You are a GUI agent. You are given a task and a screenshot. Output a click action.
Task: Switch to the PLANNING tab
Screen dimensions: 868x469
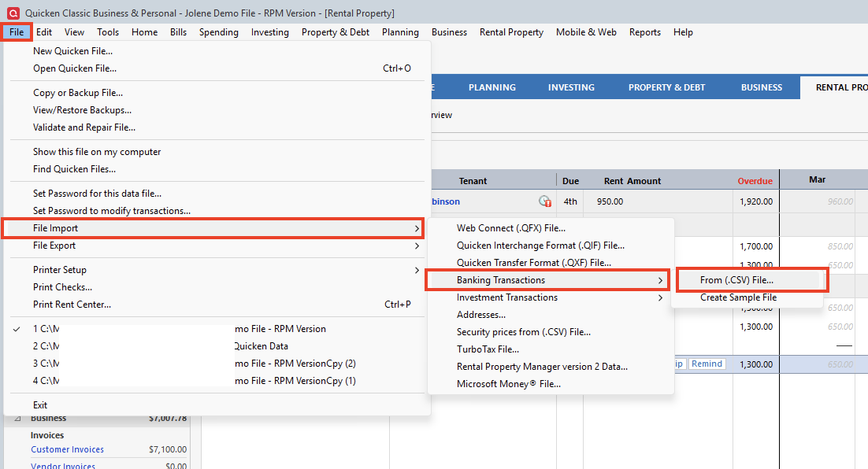point(492,87)
